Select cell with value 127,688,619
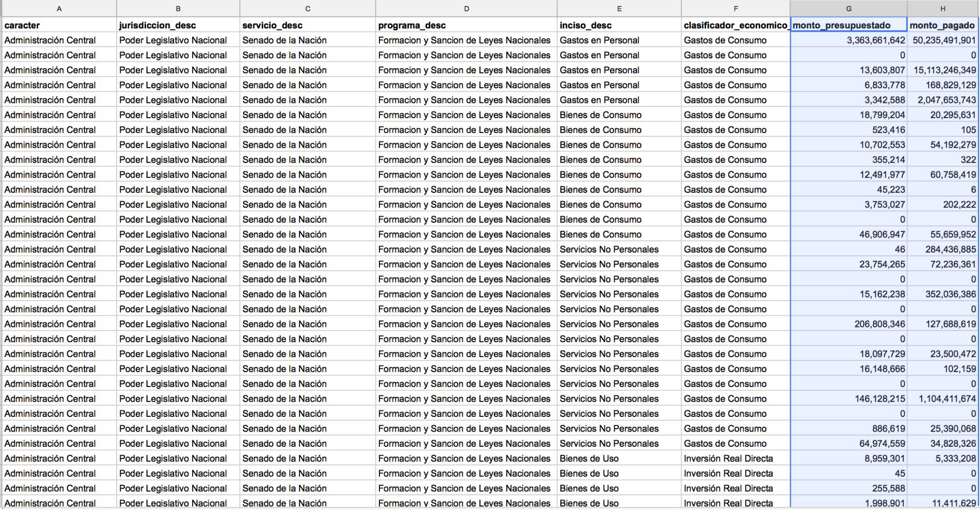 pos(943,324)
